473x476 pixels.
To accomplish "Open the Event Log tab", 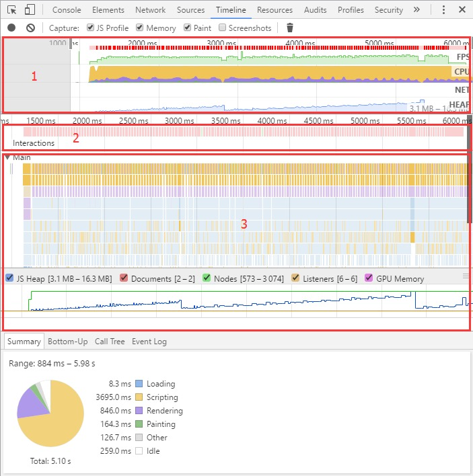I will pyautogui.click(x=149, y=342).
